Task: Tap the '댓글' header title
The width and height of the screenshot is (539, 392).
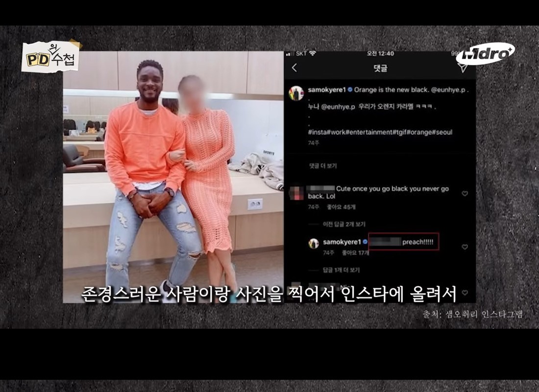Action: click(x=380, y=69)
